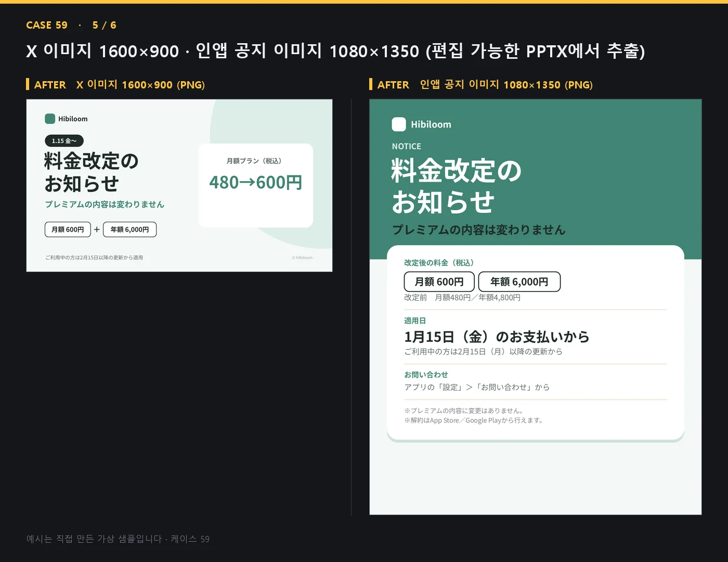Image resolution: width=728 pixels, height=562 pixels.
Task: Click 'CASE 59' label at top
Action: [47, 25]
